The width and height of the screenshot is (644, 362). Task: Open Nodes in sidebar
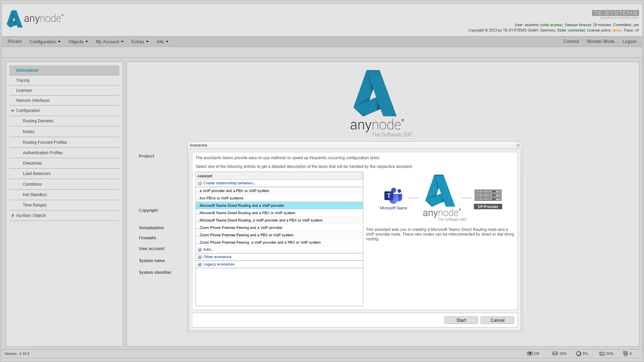64,132
